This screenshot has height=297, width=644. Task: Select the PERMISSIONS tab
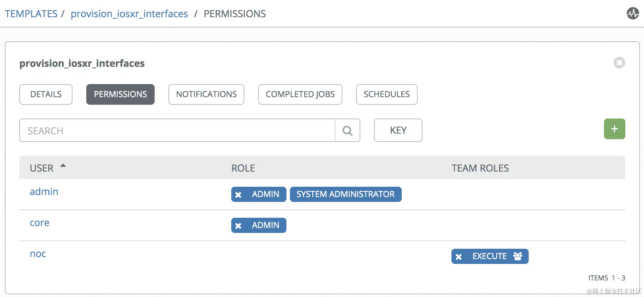point(120,94)
